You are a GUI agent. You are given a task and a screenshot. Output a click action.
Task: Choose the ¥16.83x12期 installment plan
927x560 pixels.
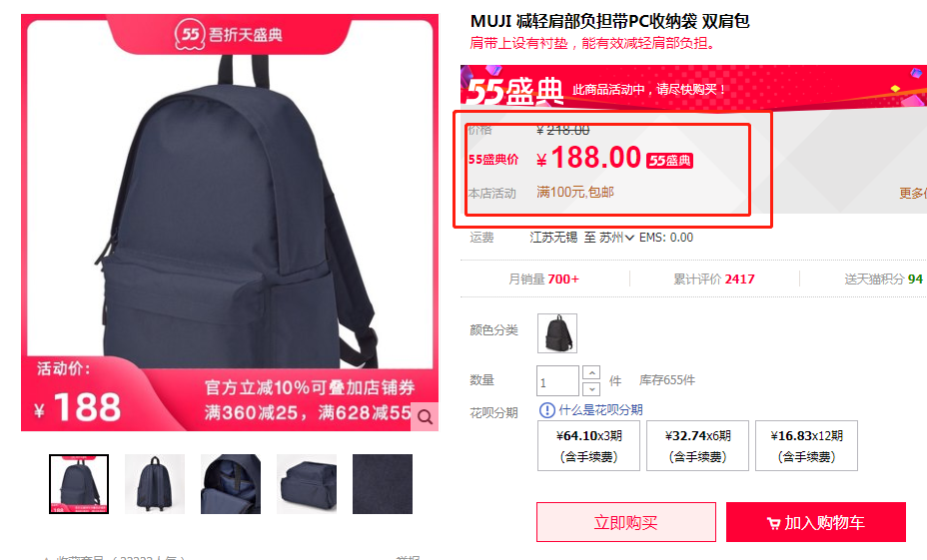click(806, 445)
